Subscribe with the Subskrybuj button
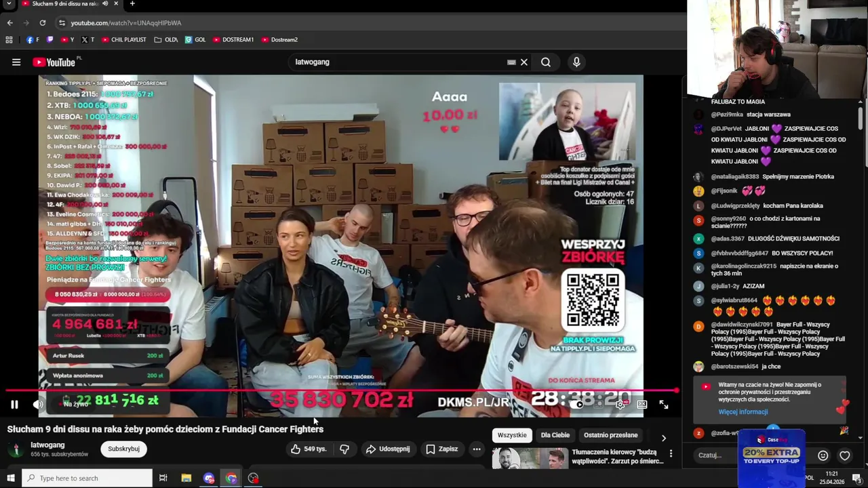This screenshot has height=488, width=868. pyautogui.click(x=123, y=449)
